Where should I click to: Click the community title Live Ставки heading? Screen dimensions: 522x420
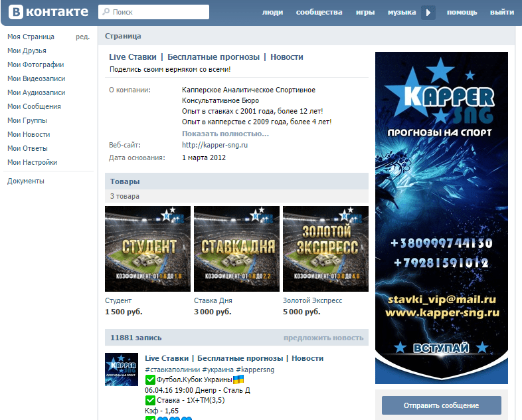point(206,57)
